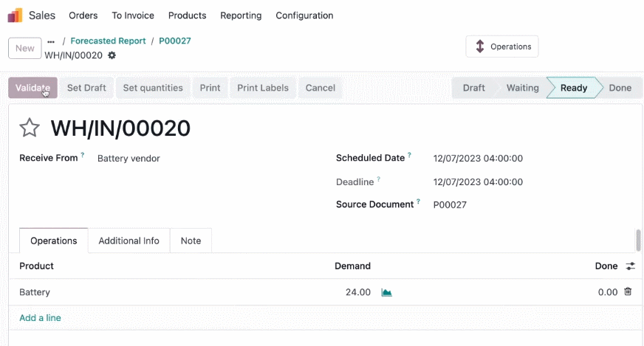Click the vertical scrollbar on the right
Image resolution: width=644 pixels, height=346 pixels.
638,240
